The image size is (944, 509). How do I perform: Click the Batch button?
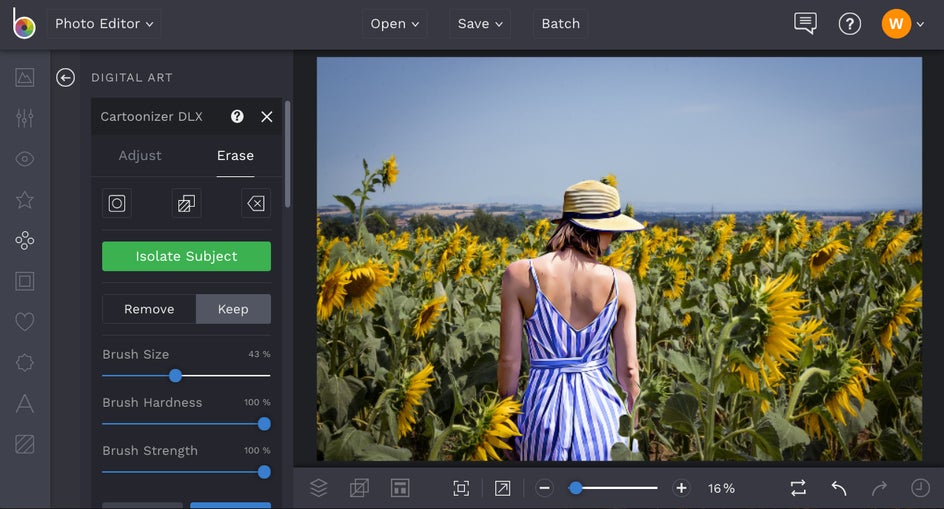[560, 24]
